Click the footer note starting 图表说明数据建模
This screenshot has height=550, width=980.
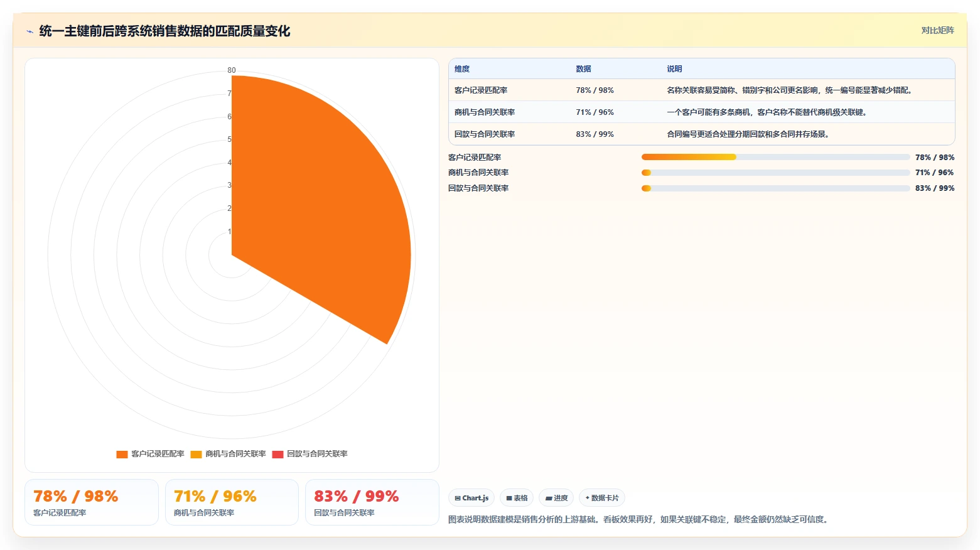pos(640,520)
